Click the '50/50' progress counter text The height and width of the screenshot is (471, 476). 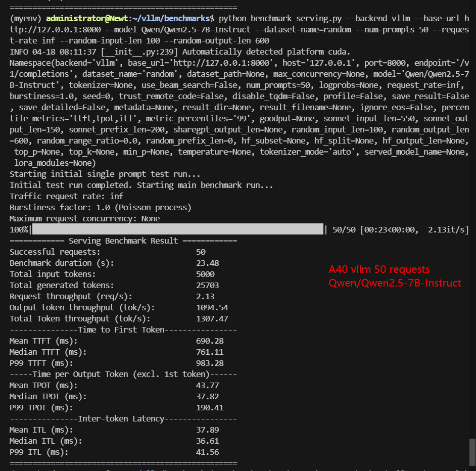344,230
